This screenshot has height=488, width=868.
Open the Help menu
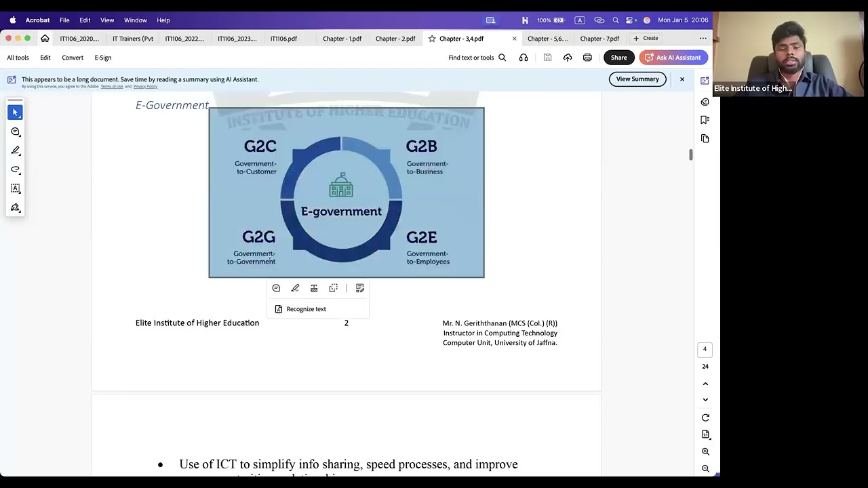[x=163, y=20]
